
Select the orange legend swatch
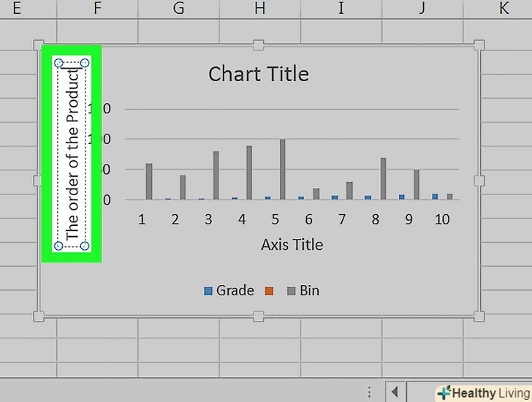269,291
